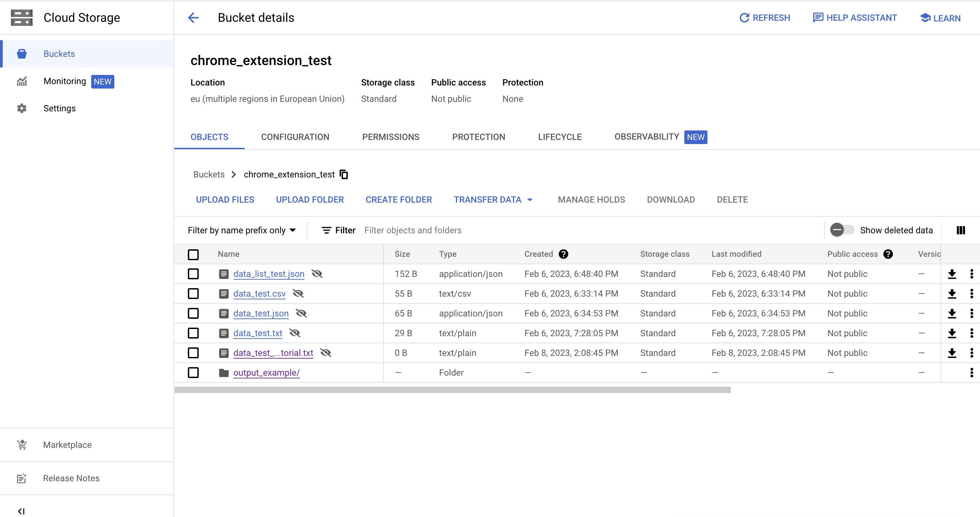The image size is (980, 517).
Task: Click the Refresh button
Action: click(x=765, y=18)
